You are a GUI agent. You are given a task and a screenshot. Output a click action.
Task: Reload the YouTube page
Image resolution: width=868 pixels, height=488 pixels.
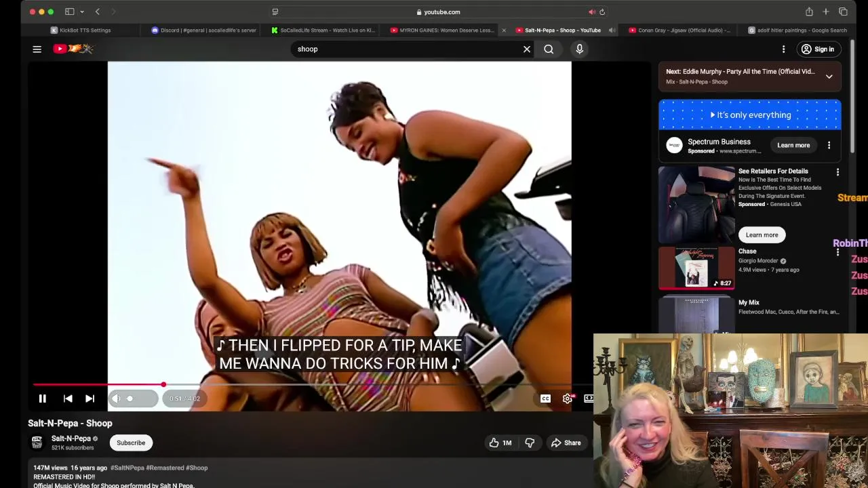pyautogui.click(x=602, y=12)
